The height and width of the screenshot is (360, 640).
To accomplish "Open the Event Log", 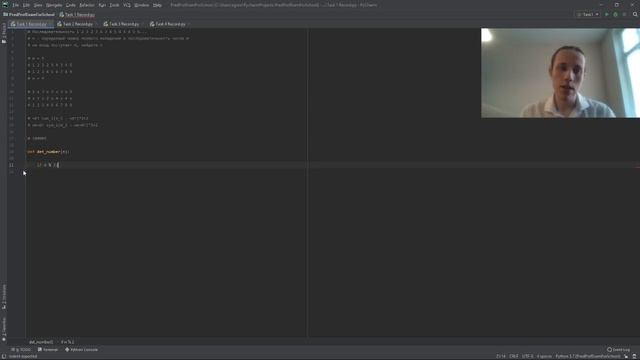I will pyautogui.click(x=618, y=350).
